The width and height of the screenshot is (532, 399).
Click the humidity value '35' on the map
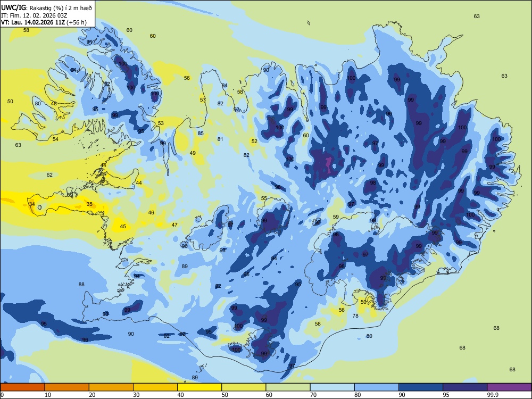tap(89, 204)
